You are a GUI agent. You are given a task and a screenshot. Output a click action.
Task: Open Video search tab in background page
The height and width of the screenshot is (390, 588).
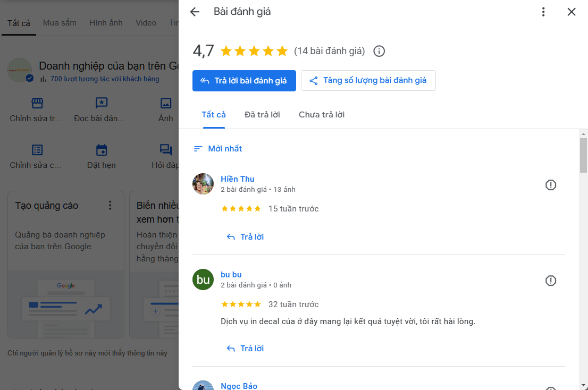coord(146,23)
